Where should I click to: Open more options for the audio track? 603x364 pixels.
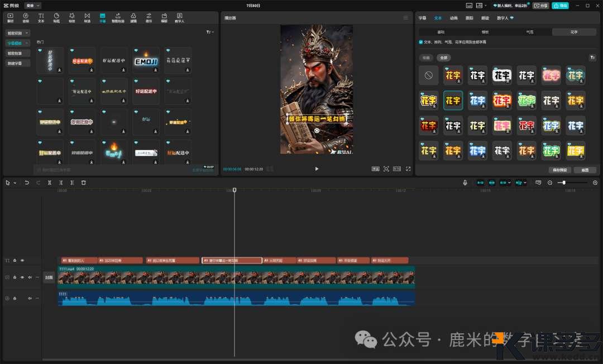tap(37, 298)
